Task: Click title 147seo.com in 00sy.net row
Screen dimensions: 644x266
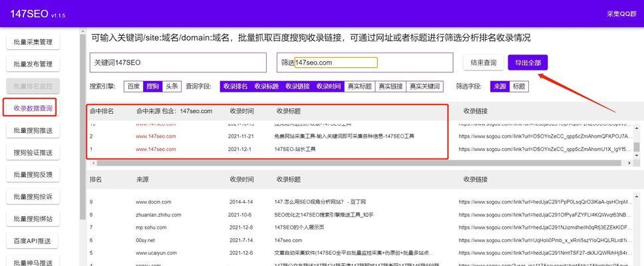Action: coord(288,240)
